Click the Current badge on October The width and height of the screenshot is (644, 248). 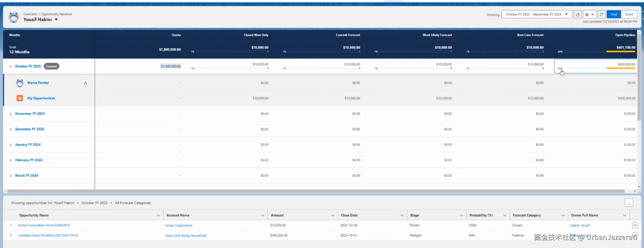[52, 66]
